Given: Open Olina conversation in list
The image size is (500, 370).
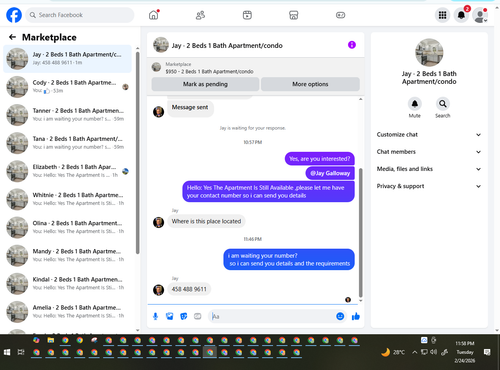Looking at the screenshot, I should point(68,227).
